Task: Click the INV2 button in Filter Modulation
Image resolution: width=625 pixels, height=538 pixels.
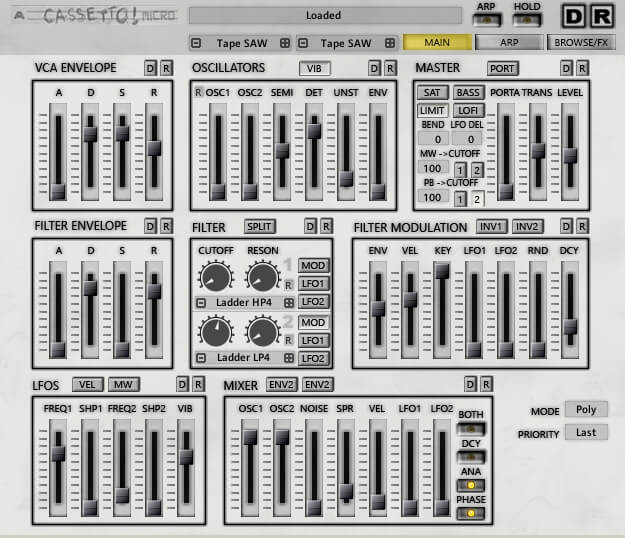Action: (x=527, y=226)
